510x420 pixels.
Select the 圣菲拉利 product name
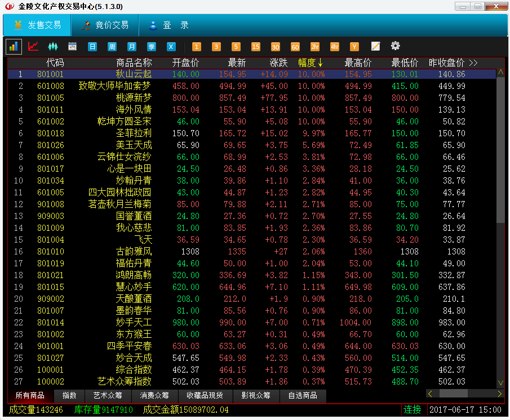pos(134,133)
